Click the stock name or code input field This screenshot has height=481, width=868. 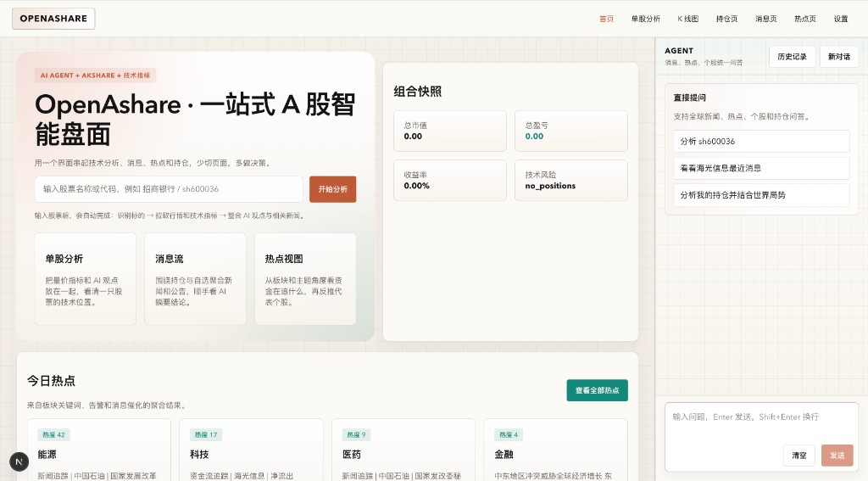(169, 189)
